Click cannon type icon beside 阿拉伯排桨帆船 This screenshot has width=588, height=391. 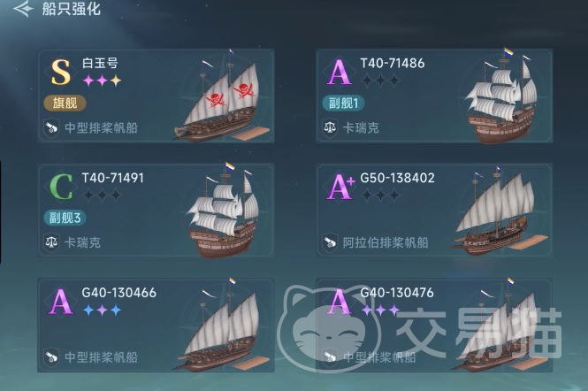(x=328, y=241)
